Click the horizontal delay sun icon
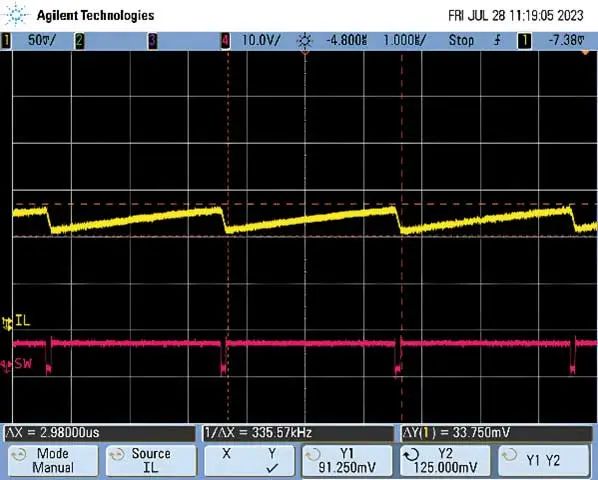 [305, 40]
